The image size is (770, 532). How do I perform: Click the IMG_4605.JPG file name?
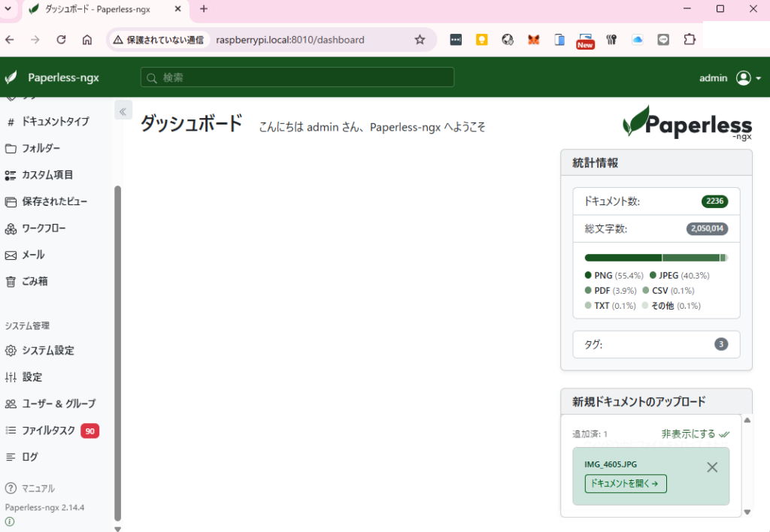(611, 464)
